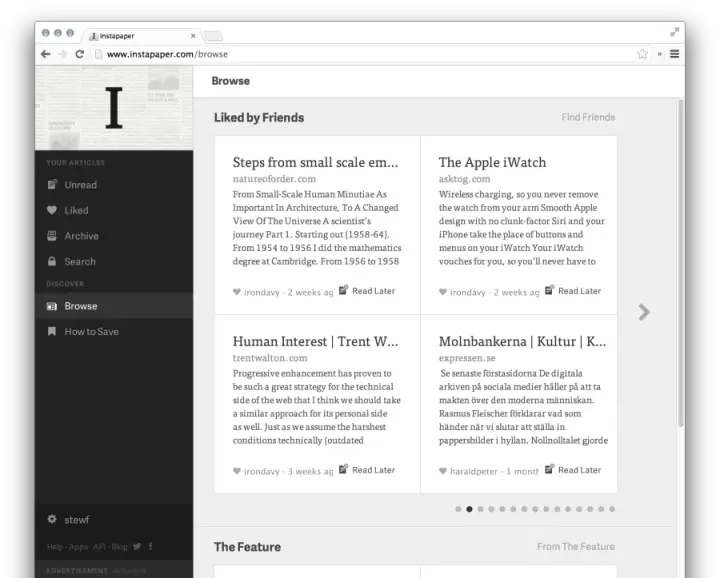Open settings via the gear icon
The width and height of the screenshot is (720, 578).
click(x=52, y=519)
